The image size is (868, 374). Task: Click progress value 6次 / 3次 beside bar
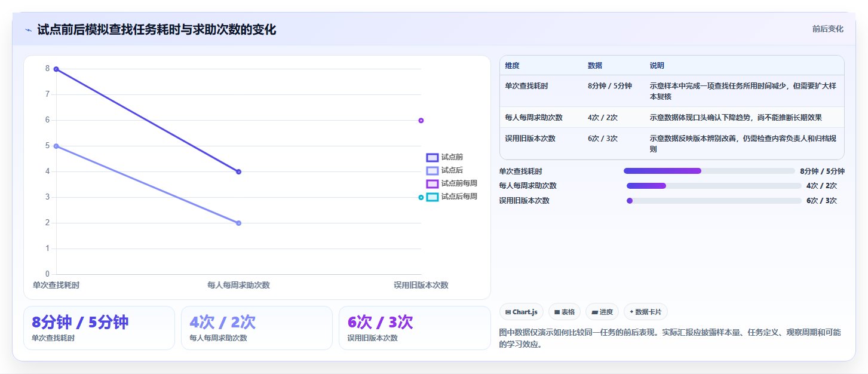click(x=821, y=201)
